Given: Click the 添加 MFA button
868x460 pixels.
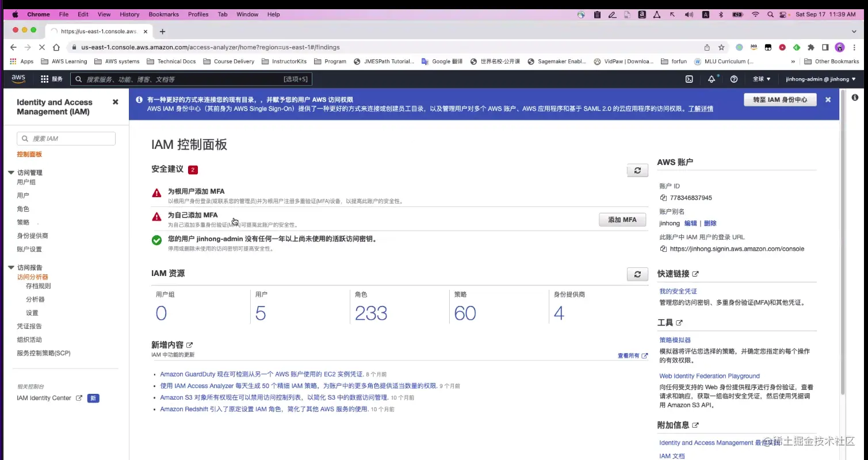Looking at the screenshot, I should coord(622,220).
